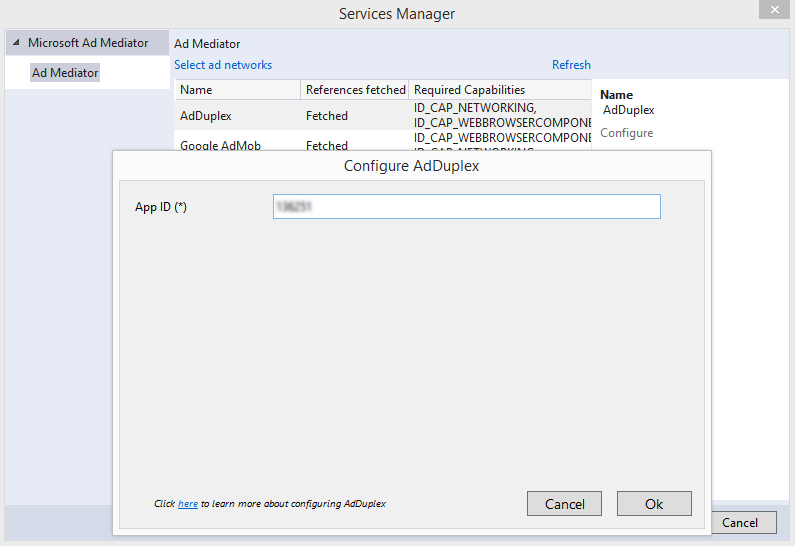The image size is (795, 546).
Task: Open the 'here' learn more link
Action: point(188,503)
